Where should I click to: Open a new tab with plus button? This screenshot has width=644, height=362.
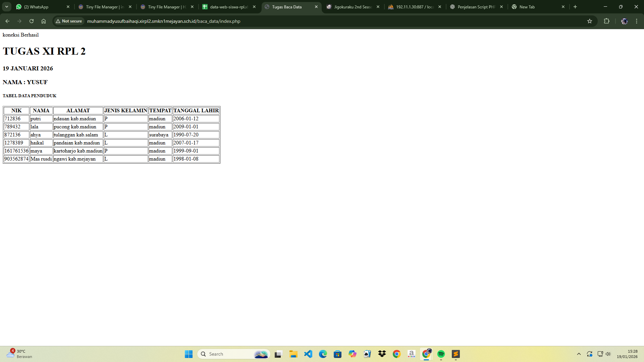[575, 7]
